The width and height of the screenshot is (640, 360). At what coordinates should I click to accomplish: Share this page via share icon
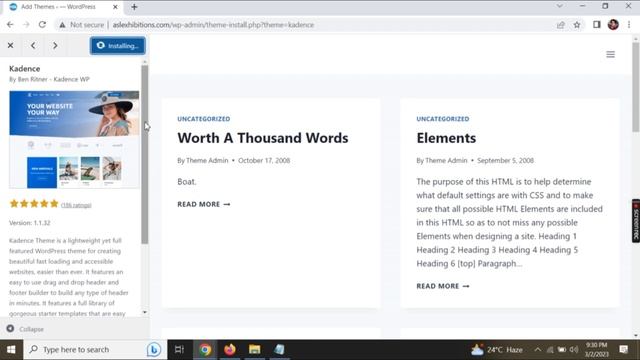point(560,25)
